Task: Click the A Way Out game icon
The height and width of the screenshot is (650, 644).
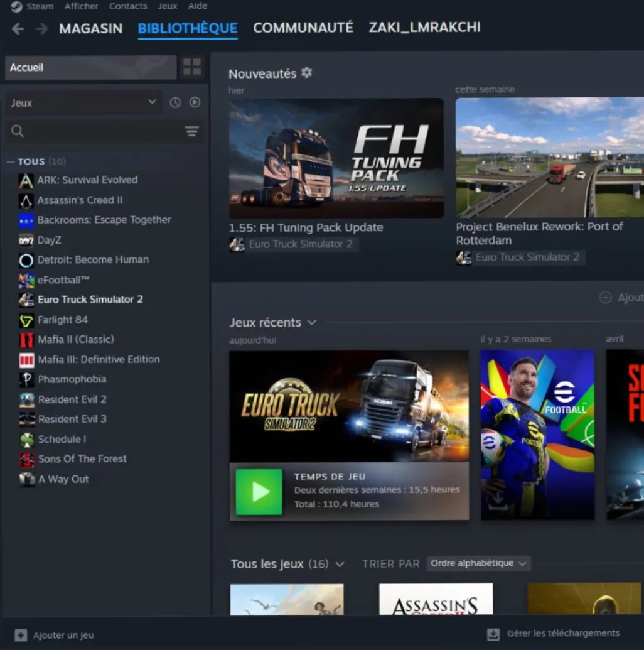Action: [x=27, y=480]
